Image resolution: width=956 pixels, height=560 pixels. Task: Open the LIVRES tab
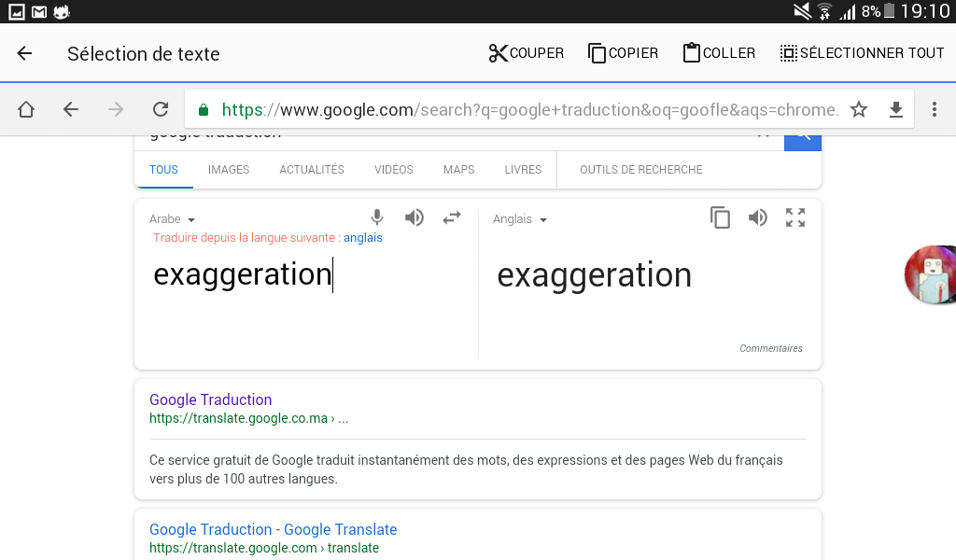pos(523,170)
